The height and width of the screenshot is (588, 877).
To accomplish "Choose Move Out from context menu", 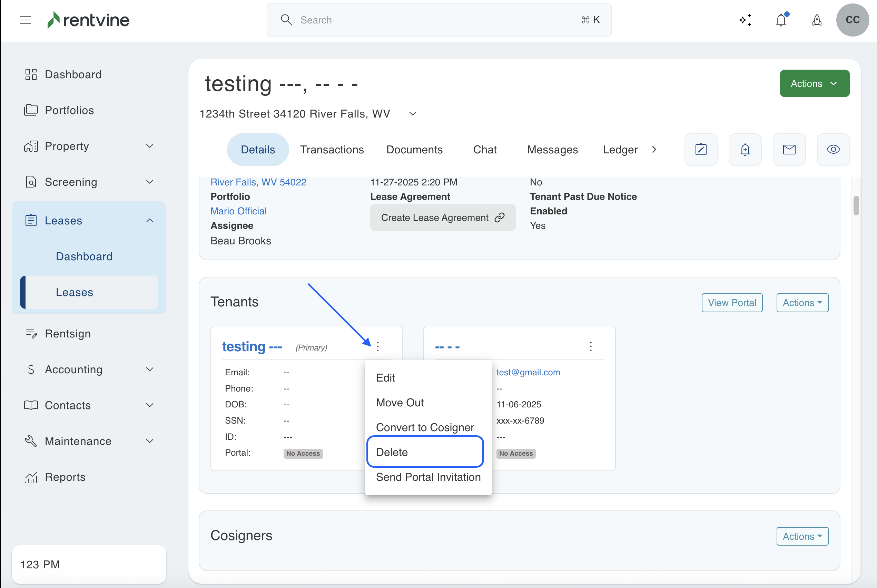I will [x=400, y=402].
